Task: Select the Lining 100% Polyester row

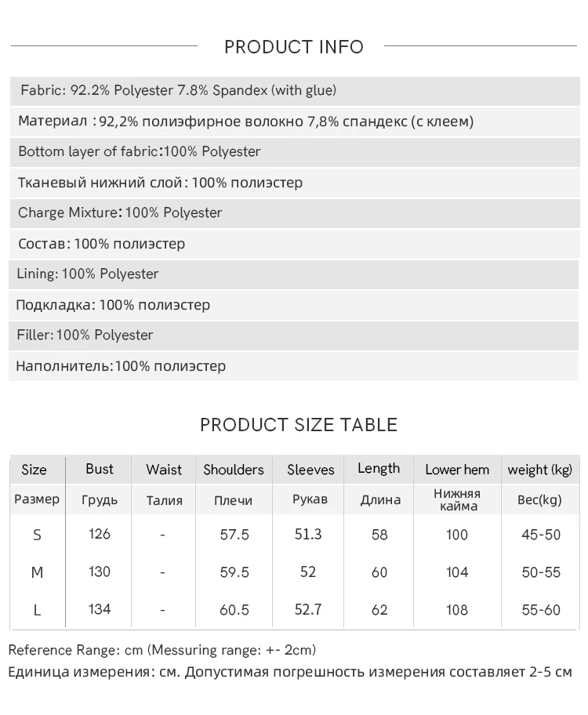Action: click(x=88, y=274)
